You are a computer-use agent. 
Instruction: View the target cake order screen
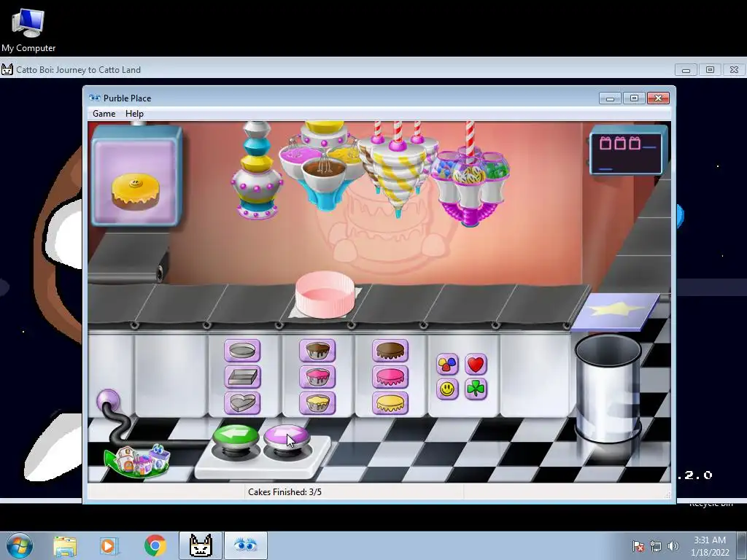(136, 175)
